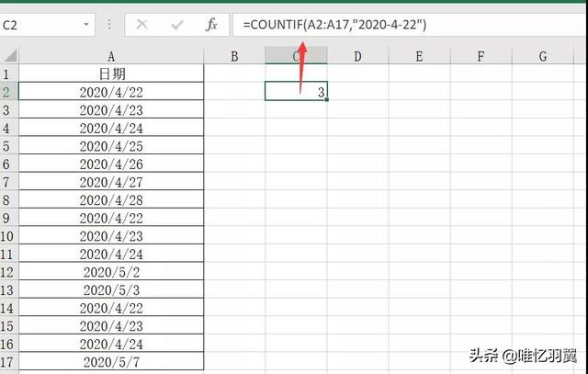588x374 pixels.
Task: Select row 6 header
Action: [x=8, y=164]
